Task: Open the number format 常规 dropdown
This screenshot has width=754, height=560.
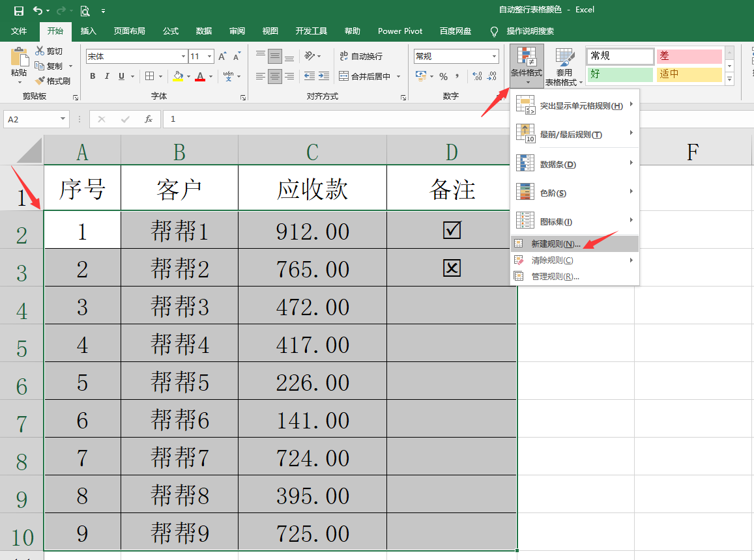Action: tap(494, 56)
